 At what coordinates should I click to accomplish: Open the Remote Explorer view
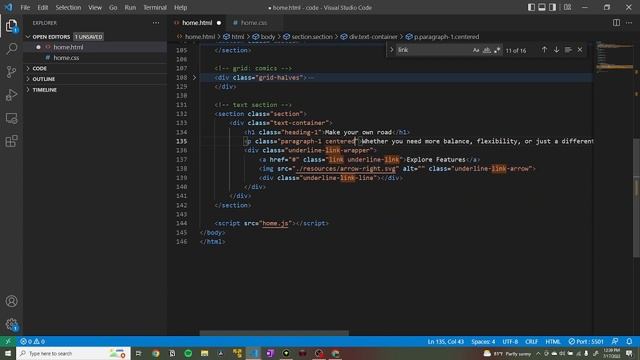pyautogui.click(x=11, y=118)
